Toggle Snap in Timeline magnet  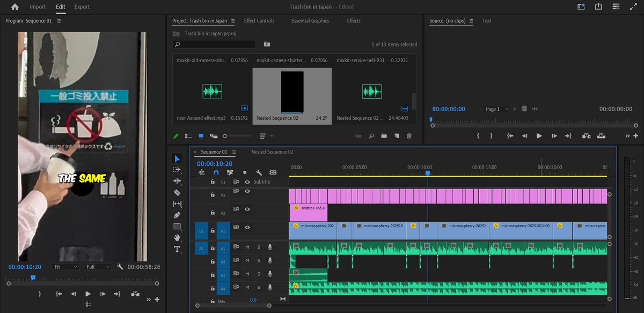click(x=216, y=172)
